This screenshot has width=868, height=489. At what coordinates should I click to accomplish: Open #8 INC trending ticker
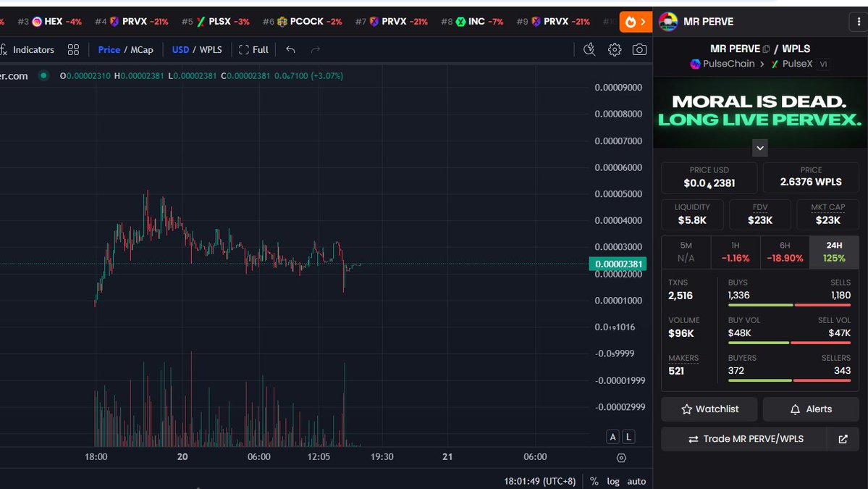pos(472,22)
